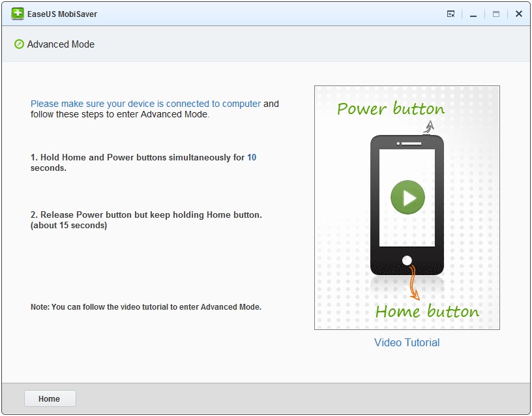Click the Home button
This screenshot has width=532, height=416.
click(x=50, y=398)
